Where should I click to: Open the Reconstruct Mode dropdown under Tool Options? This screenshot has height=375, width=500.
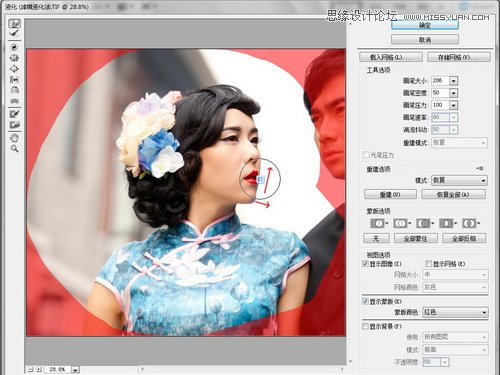(x=459, y=143)
